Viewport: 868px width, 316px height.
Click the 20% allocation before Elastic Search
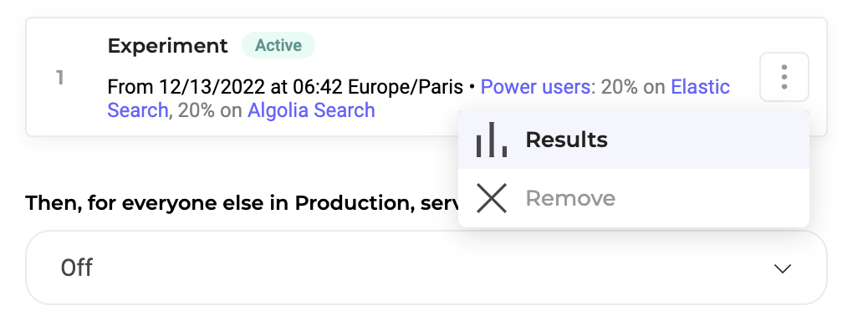click(x=620, y=87)
